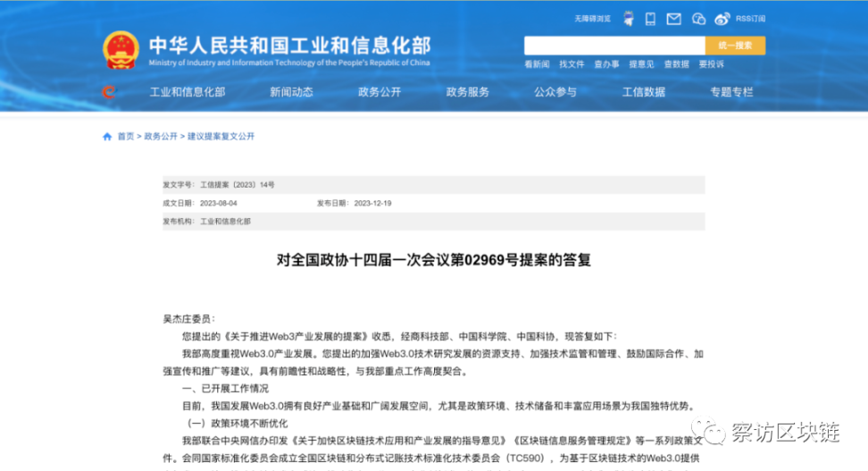The width and height of the screenshot is (868, 471).
Task: Select the 政务公开 navigation menu
Action: coord(380,92)
